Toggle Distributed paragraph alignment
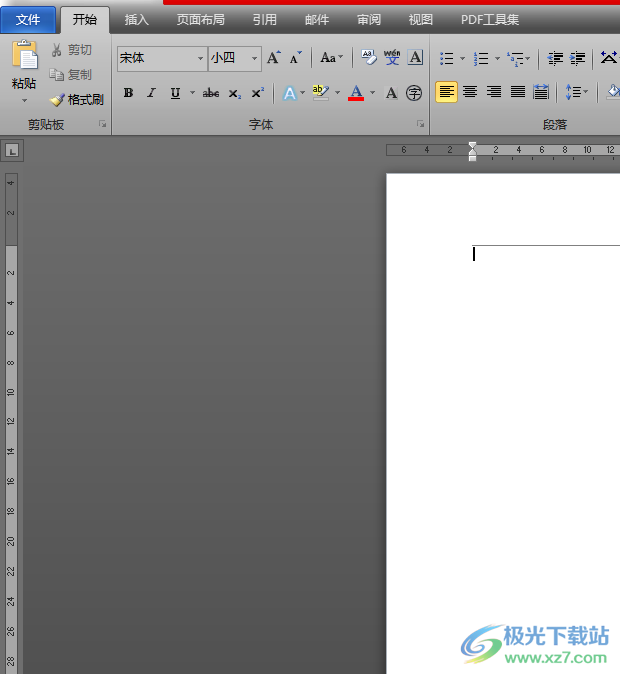The width and height of the screenshot is (620, 674). [541, 92]
